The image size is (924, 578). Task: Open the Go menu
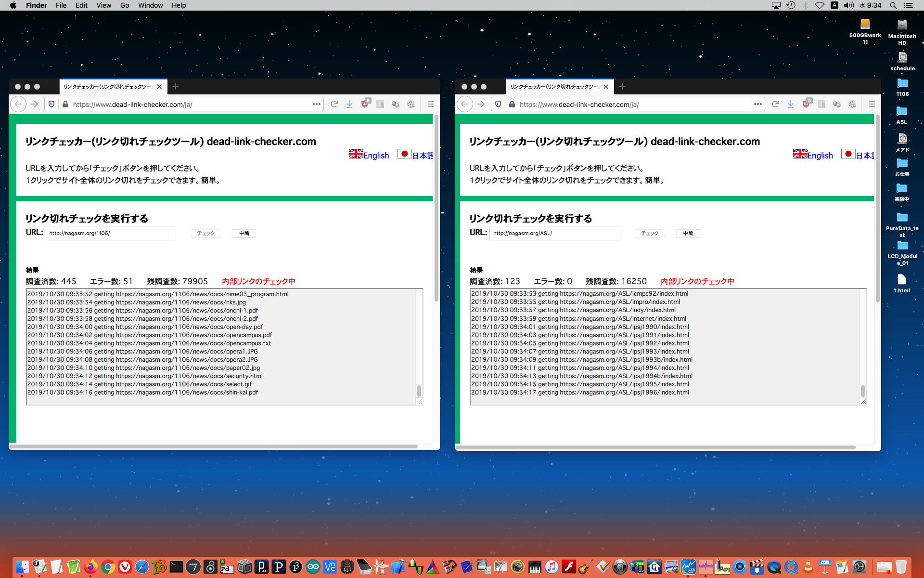125,5
